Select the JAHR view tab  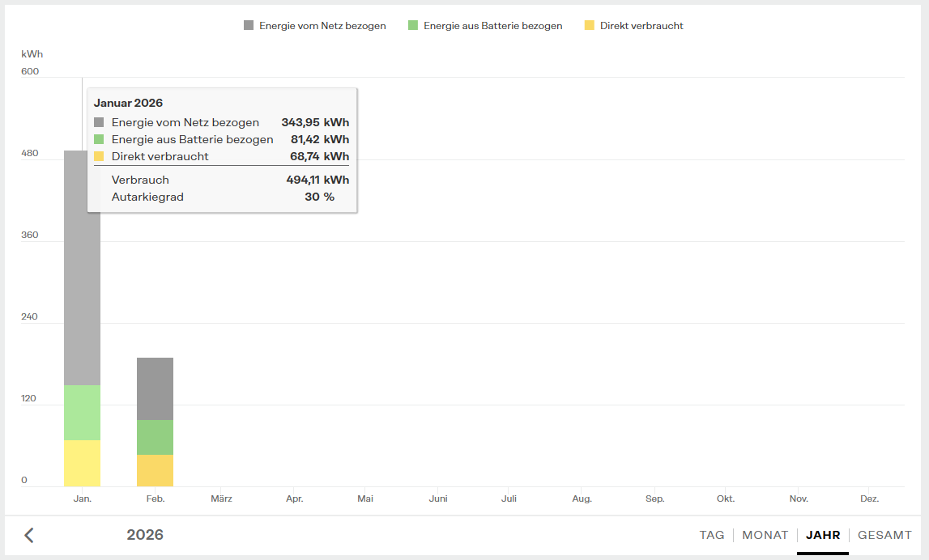coord(823,535)
